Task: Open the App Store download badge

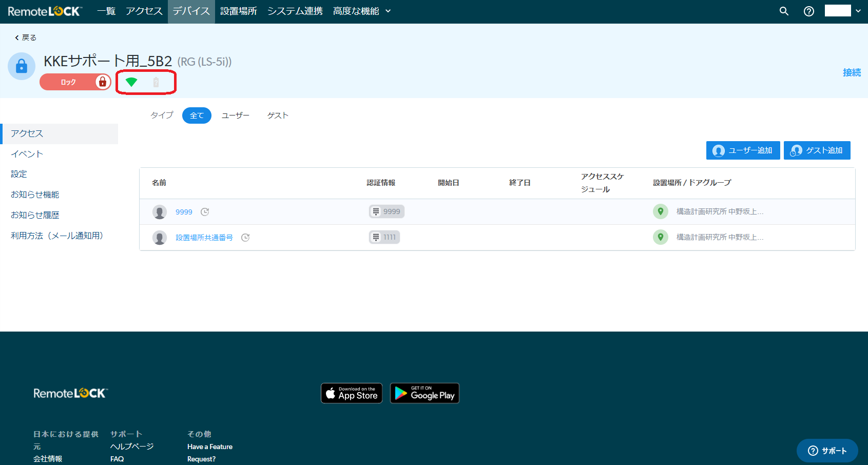Action: [x=352, y=393]
